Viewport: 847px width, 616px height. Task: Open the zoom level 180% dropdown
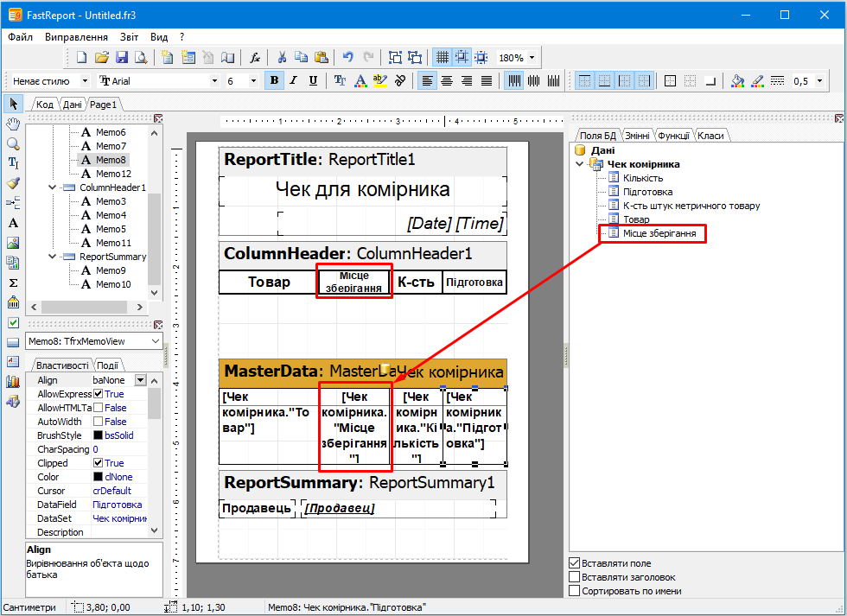(532, 58)
